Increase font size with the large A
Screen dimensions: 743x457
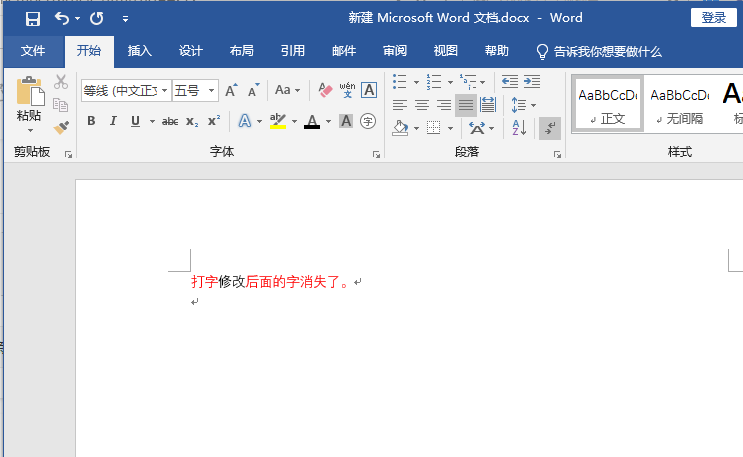point(231,90)
